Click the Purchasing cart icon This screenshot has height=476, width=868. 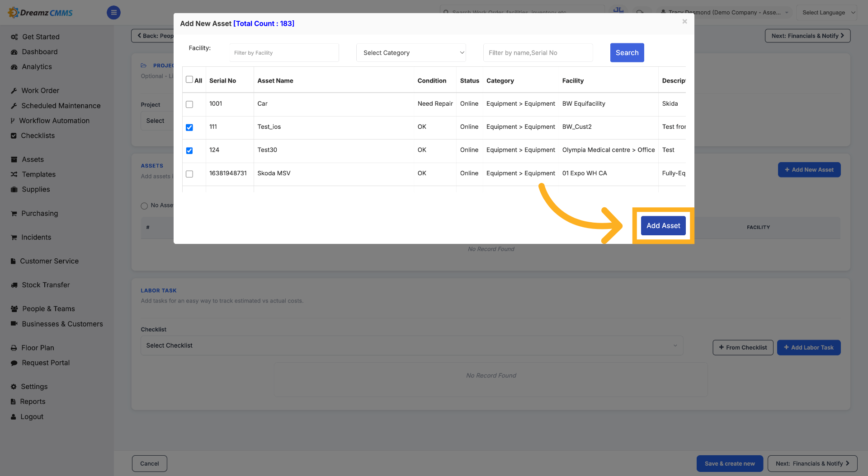tap(14, 214)
